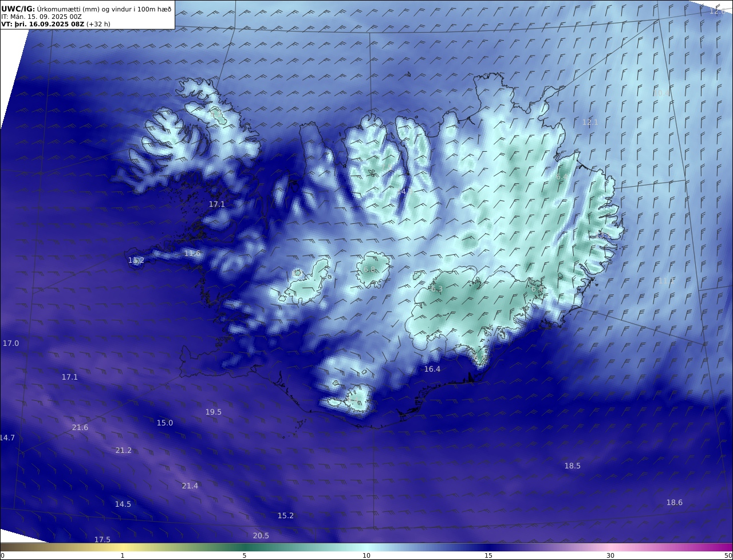Click the colorbar tick label '5'
This screenshot has height=560, width=733.
tap(245, 555)
